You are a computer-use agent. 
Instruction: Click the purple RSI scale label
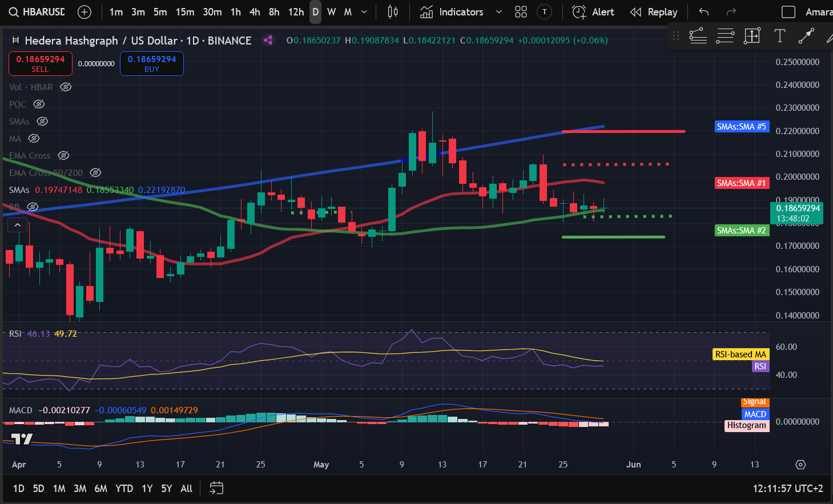760,366
